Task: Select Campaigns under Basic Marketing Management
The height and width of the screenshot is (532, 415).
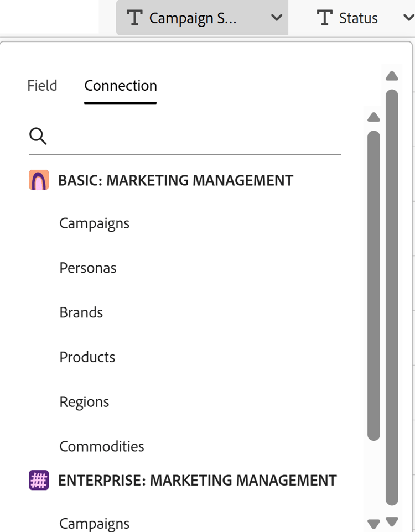Action: tap(95, 223)
